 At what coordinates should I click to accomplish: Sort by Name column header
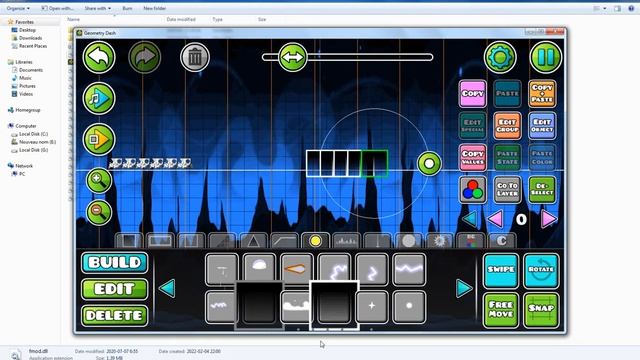(x=73, y=19)
